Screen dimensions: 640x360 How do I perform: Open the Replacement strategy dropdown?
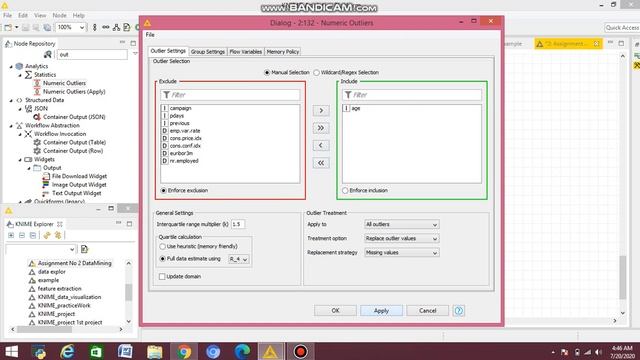(402, 253)
